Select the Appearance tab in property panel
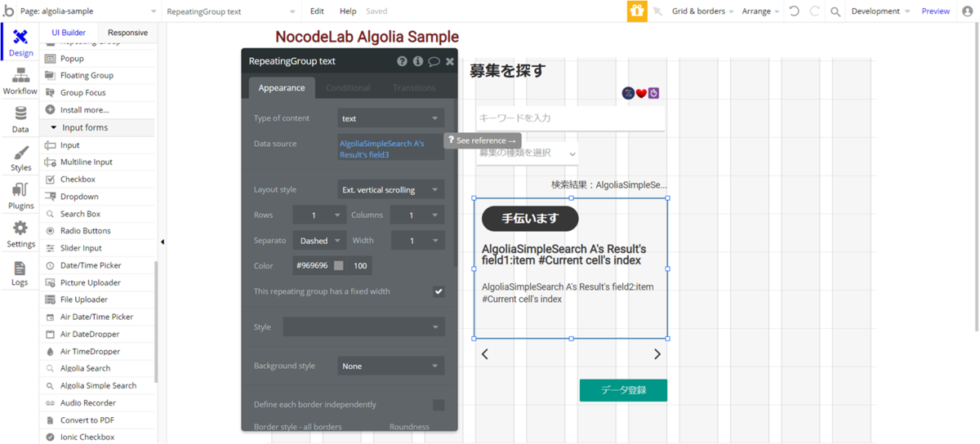The height and width of the screenshot is (444, 980). pyautogui.click(x=282, y=87)
